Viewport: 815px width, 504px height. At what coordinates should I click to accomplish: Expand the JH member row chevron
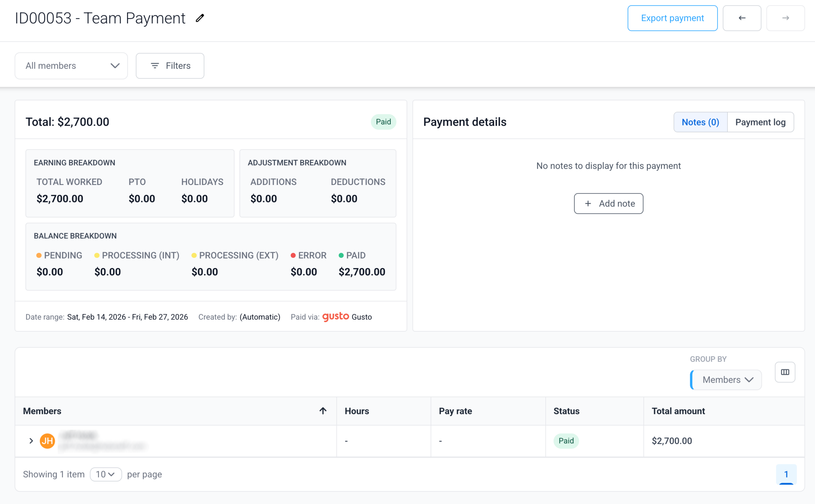[x=31, y=441]
